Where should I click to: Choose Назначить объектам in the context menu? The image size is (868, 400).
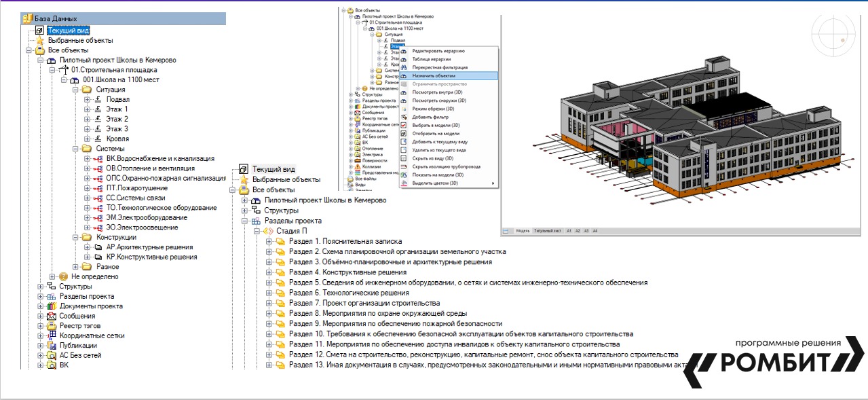(x=434, y=76)
